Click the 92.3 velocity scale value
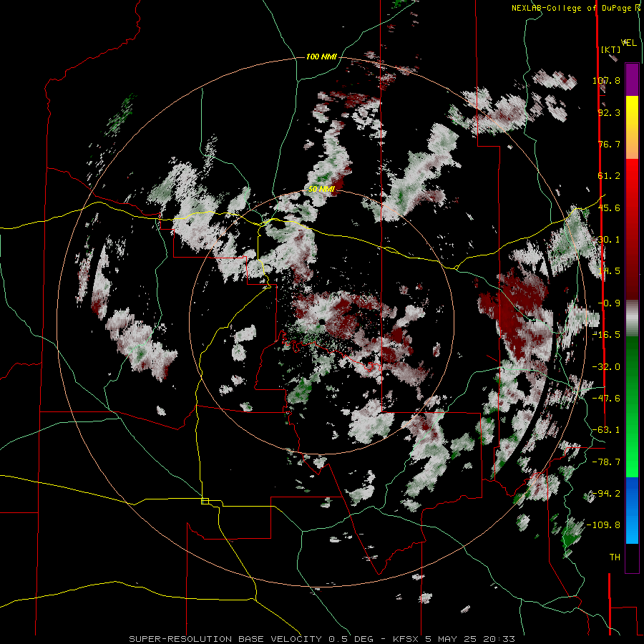 [x=609, y=112]
